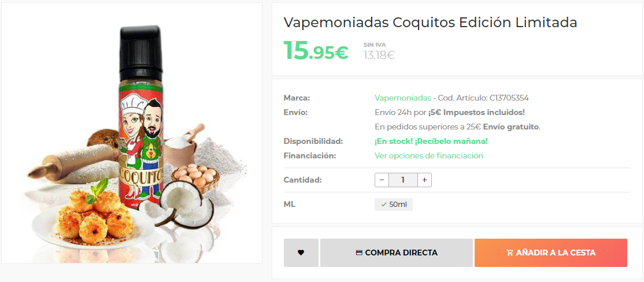Click the ¡5€ Impuestos incluidos! shipping text
Screen dimensions: 644x282
(476, 113)
